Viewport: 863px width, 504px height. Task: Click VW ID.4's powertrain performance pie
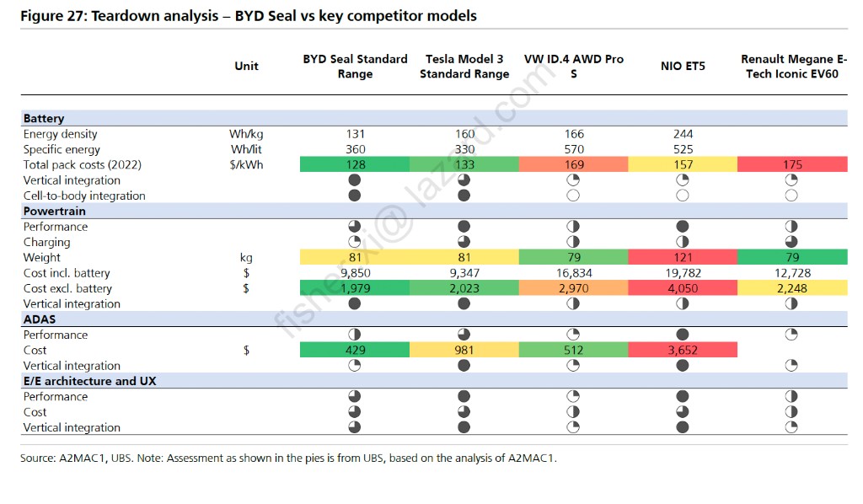tap(574, 227)
